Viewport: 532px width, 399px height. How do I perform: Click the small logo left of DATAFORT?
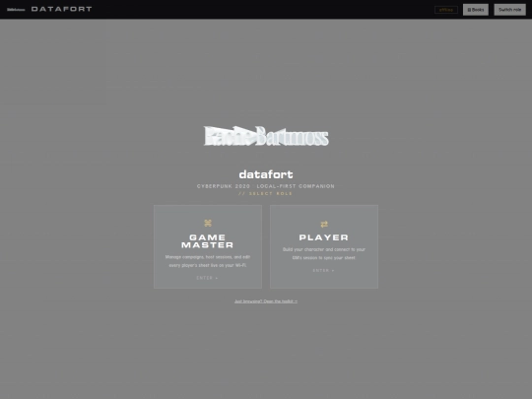click(16, 10)
